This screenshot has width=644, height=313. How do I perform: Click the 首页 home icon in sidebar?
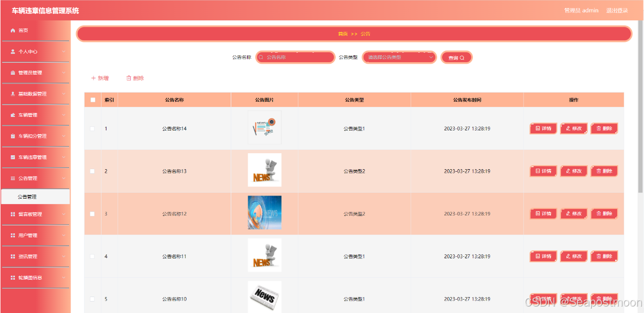click(x=13, y=30)
